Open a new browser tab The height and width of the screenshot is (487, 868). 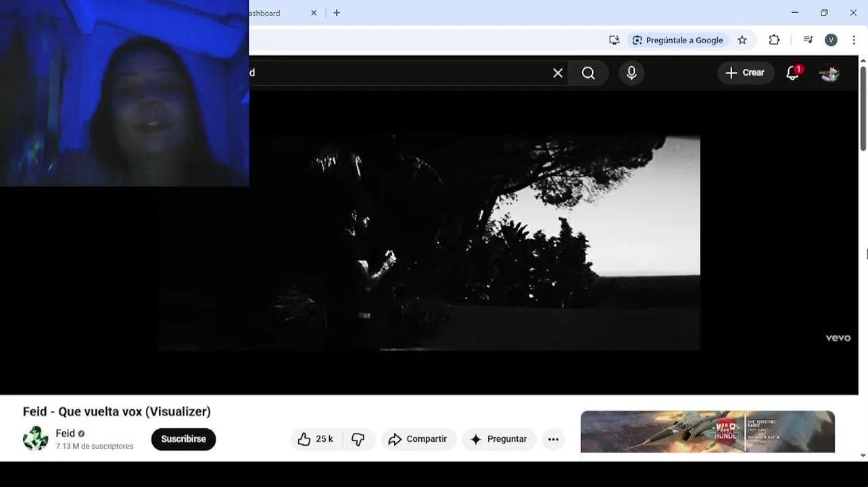point(337,13)
